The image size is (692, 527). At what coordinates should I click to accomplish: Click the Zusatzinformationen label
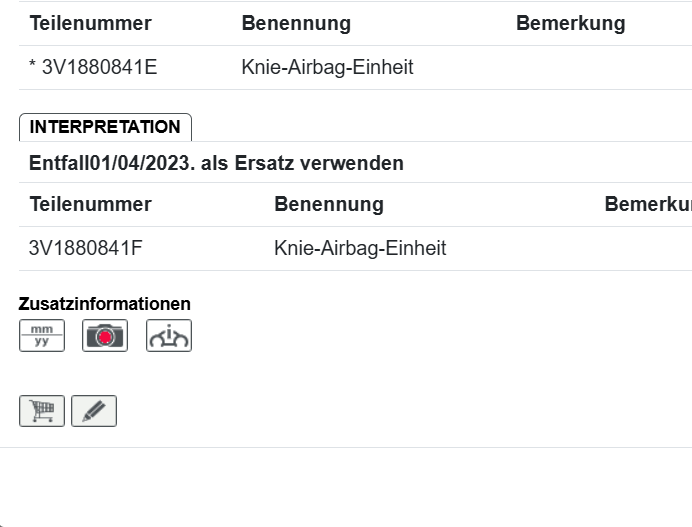click(105, 304)
